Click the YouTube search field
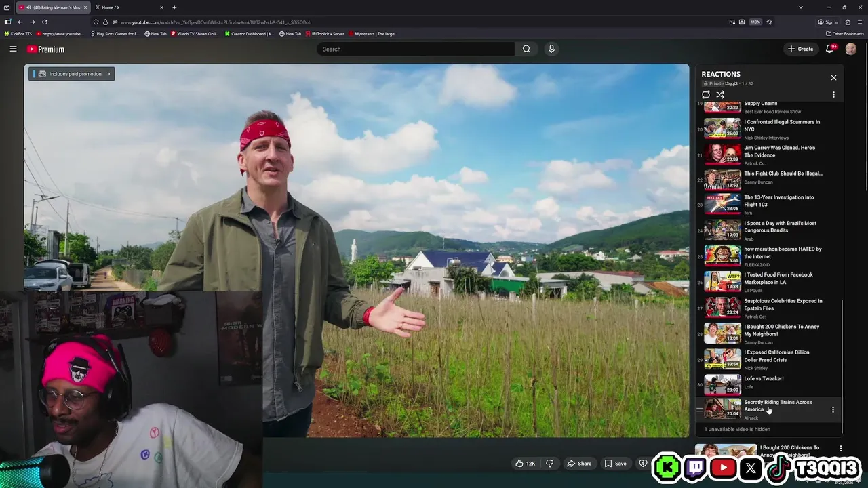868x488 pixels. pos(416,49)
